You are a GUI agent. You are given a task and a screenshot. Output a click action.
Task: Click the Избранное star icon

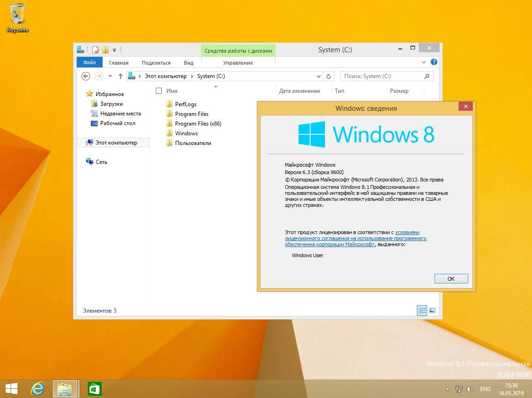[x=89, y=94]
